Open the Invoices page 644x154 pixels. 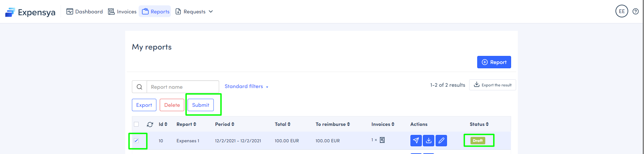(x=122, y=12)
